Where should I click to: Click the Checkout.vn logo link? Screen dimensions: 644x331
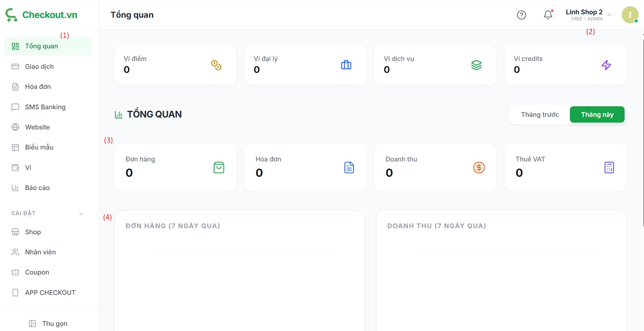point(41,15)
